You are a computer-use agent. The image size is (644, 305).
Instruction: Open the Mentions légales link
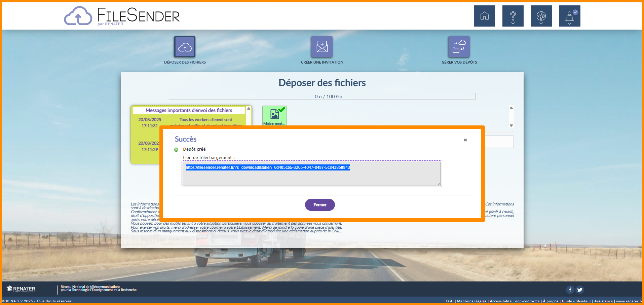click(471, 301)
